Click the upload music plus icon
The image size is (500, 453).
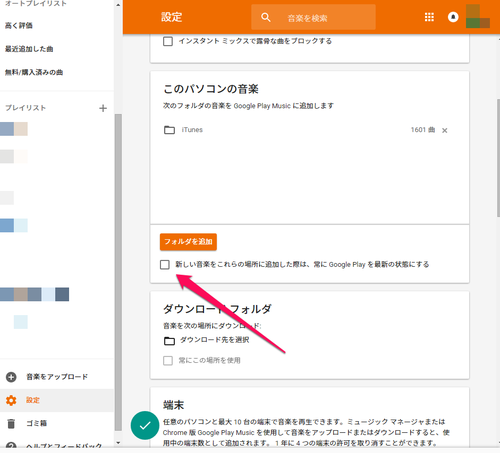pos(11,377)
